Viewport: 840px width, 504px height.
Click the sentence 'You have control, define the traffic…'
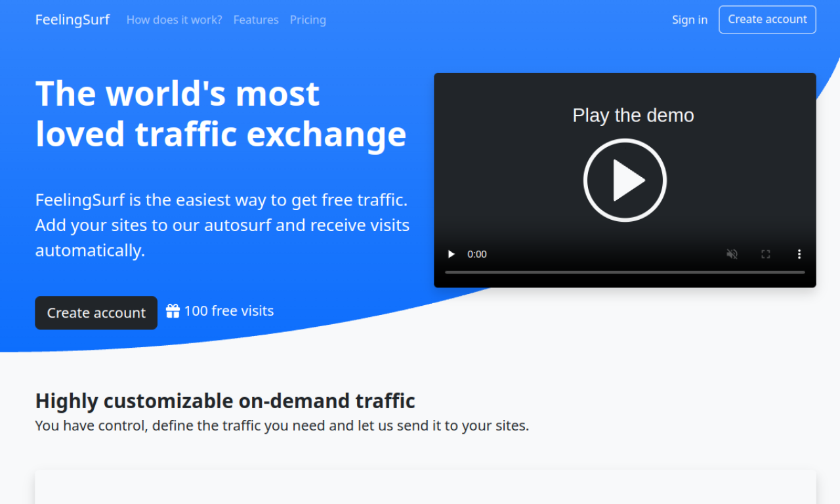click(x=282, y=425)
